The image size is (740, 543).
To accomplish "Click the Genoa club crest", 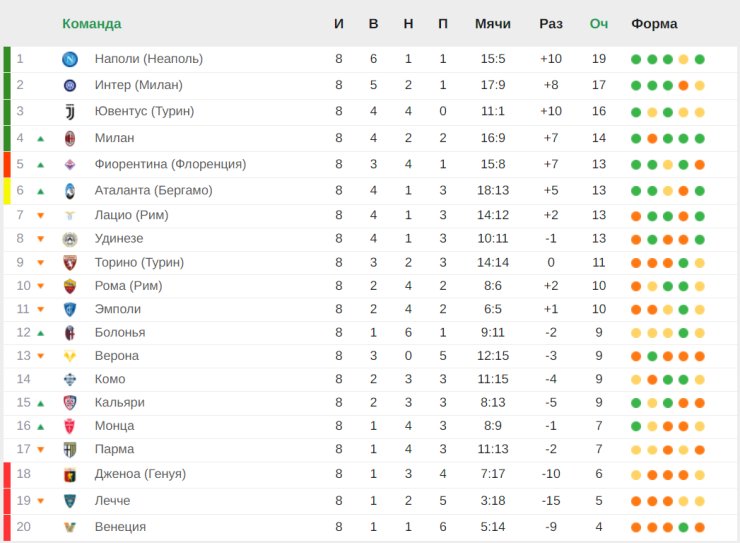I will click(70, 475).
